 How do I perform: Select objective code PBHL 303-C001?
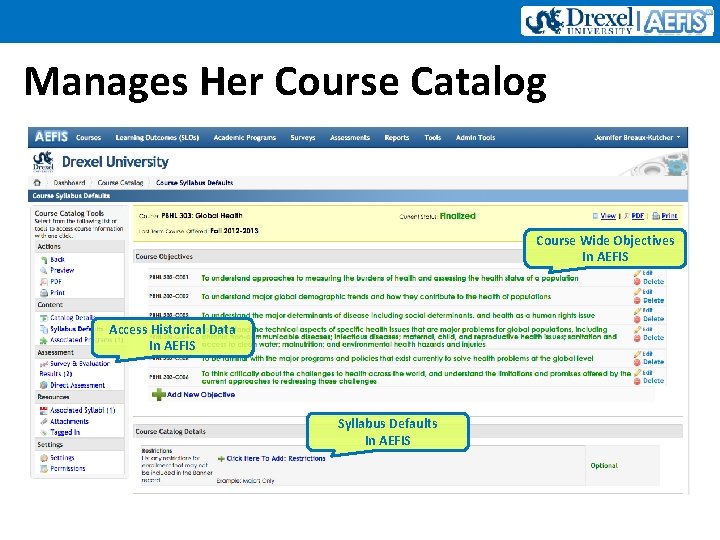click(x=169, y=277)
